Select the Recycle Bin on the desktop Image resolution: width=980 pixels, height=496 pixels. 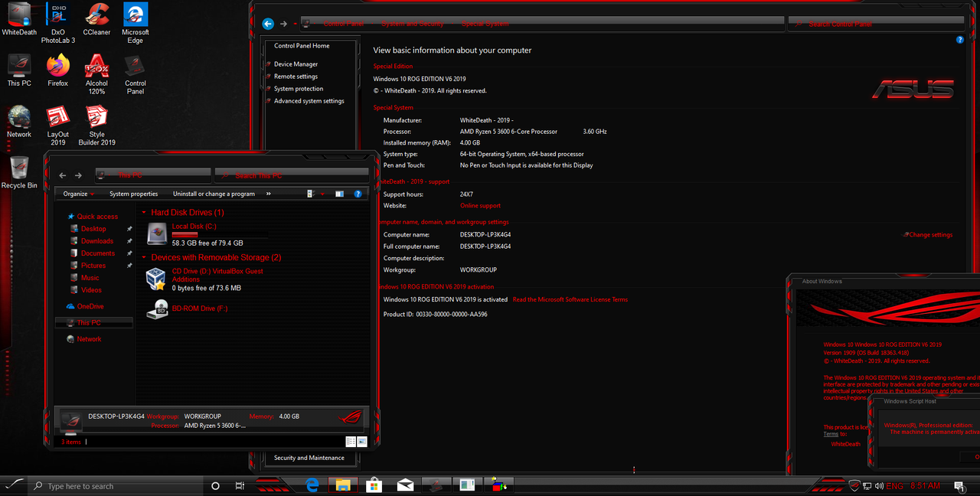tap(19, 173)
